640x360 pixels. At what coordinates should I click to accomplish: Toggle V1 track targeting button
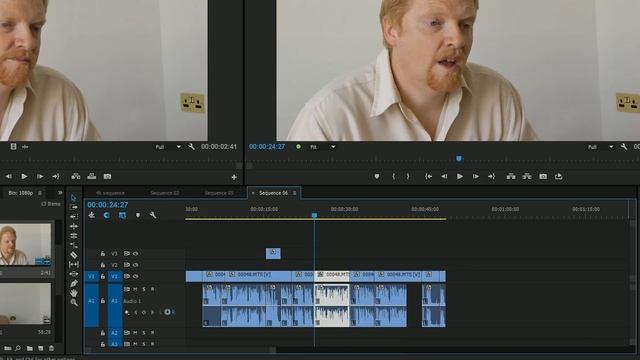(x=115, y=276)
